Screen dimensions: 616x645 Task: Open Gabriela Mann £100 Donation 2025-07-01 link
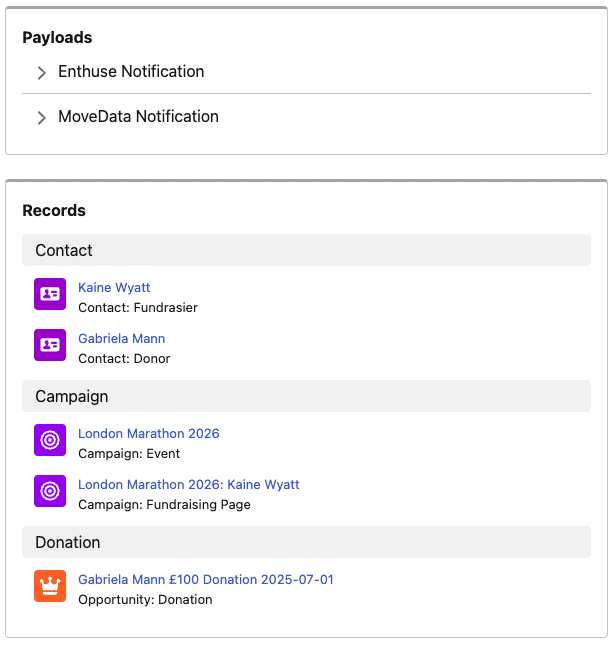pos(206,580)
